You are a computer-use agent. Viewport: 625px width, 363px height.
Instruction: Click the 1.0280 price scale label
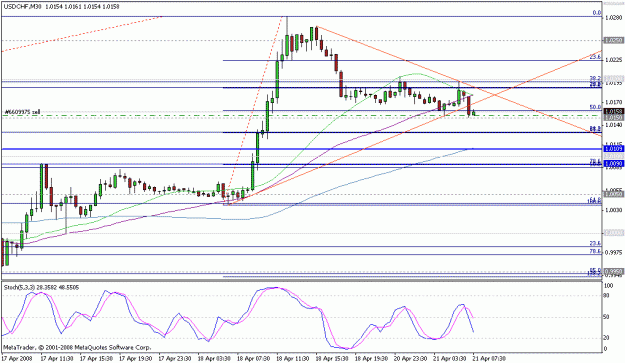tap(613, 18)
